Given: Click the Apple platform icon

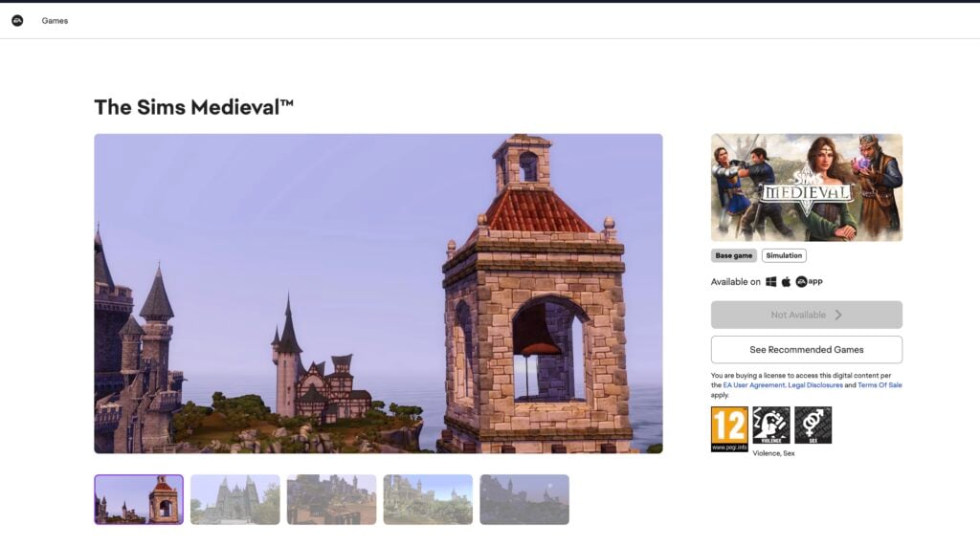Looking at the screenshot, I should coord(787,282).
